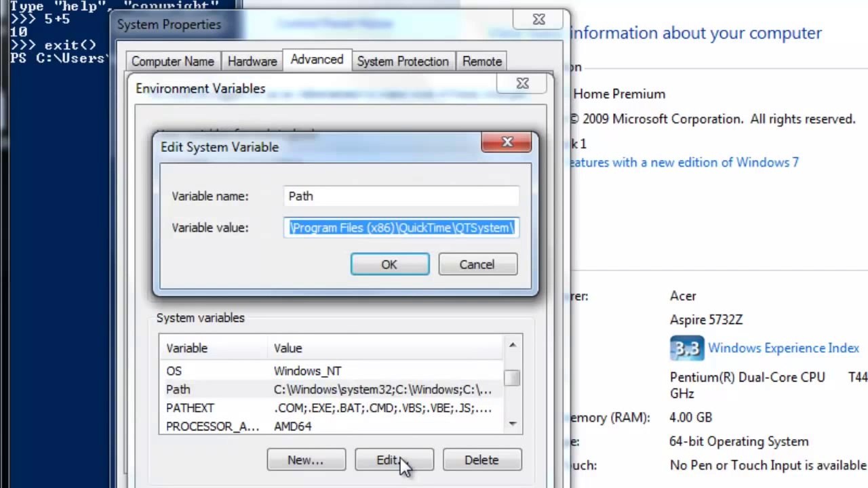
Task: Click the Value column header
Action: tap(386, 348)
